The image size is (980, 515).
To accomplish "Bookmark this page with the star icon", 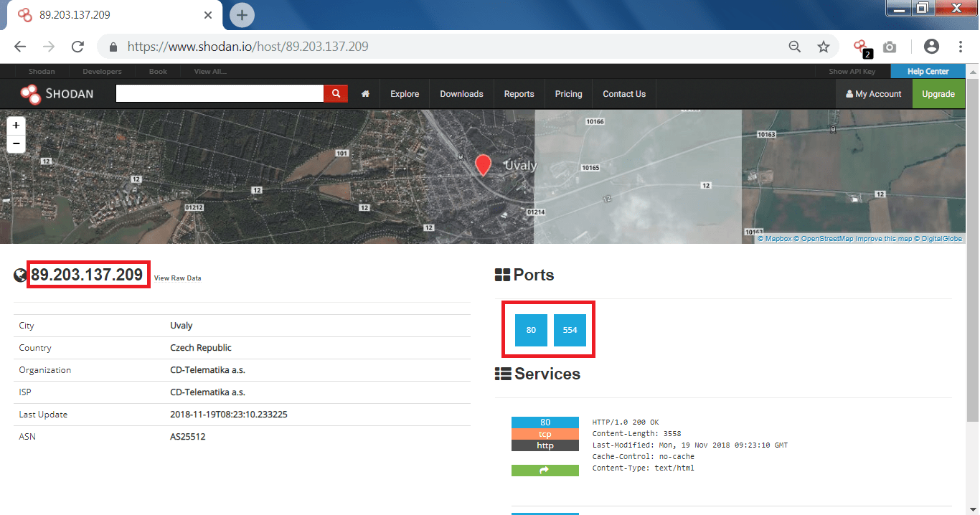I will pyautogui.click(x=824, y=47).
